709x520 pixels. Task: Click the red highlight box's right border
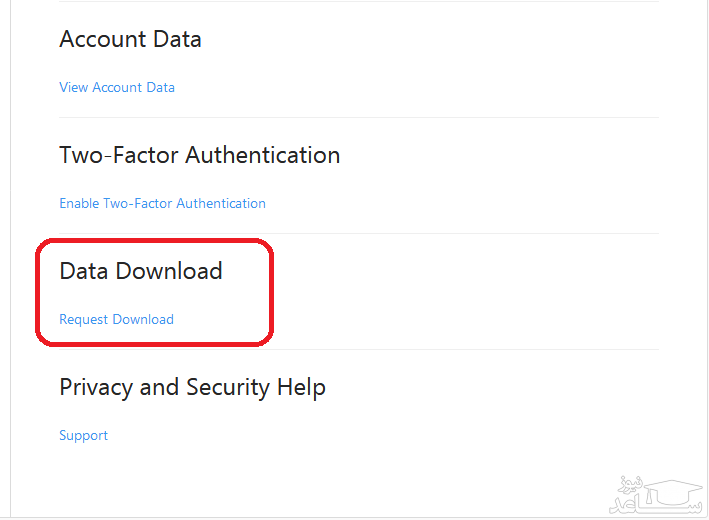coord(273,292)
